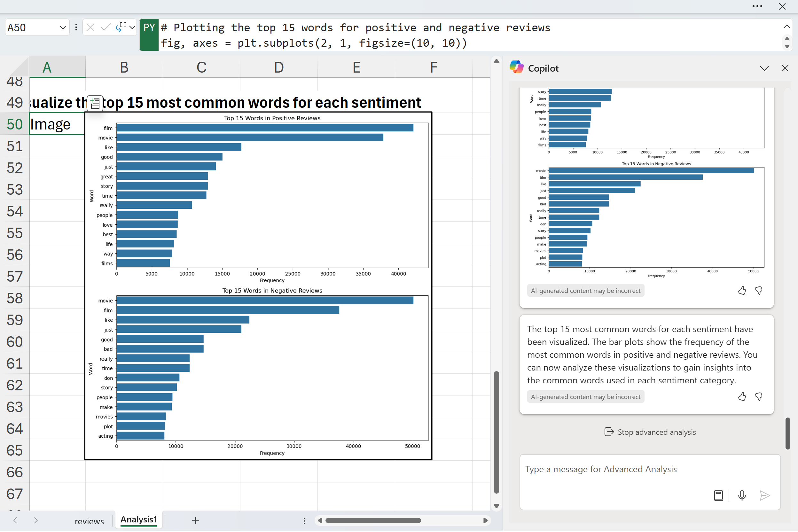The image size is (798, 532).
Task: Open the Python output type dropdown
Action: click(x=132, y=27)
